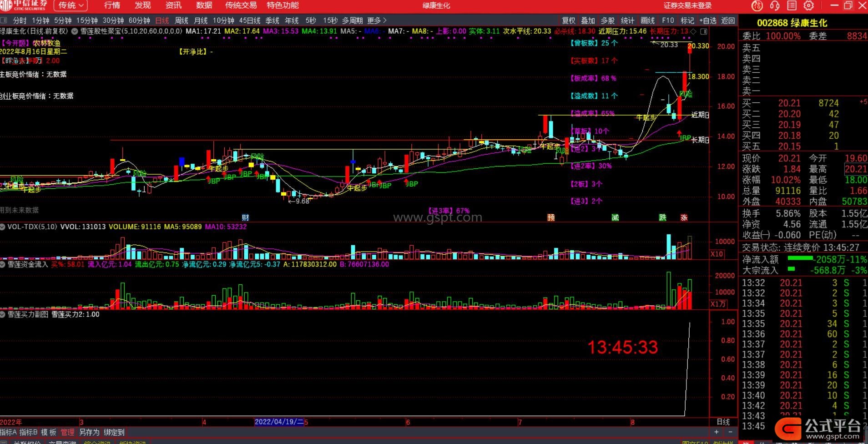Image resolution: width=868 pixels, height=444 pixels.
Task: Click the 财 event marker on chart
Action: [x=245, y=217]
